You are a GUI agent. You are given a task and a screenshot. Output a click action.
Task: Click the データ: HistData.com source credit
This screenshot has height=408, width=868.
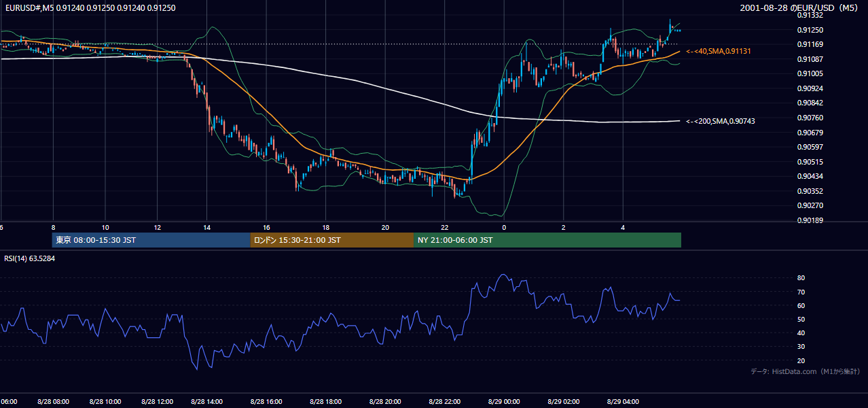805,371
